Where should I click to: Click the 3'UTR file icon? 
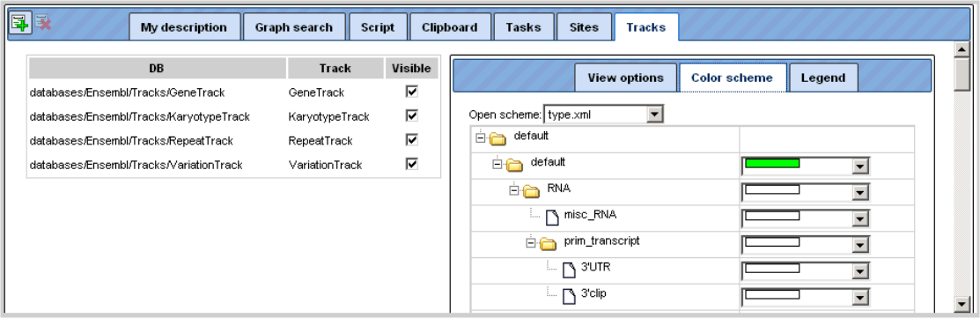569,270
